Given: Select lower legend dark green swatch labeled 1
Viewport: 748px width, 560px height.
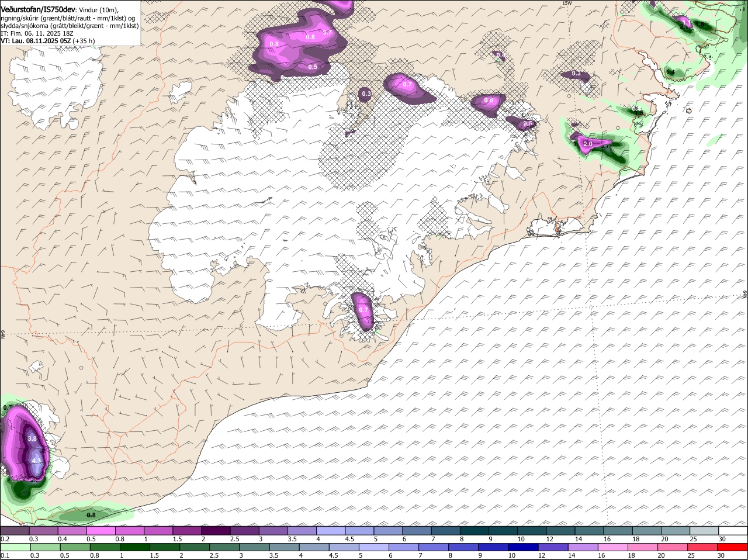Looking at the screenshot, I should click(134, 548).
